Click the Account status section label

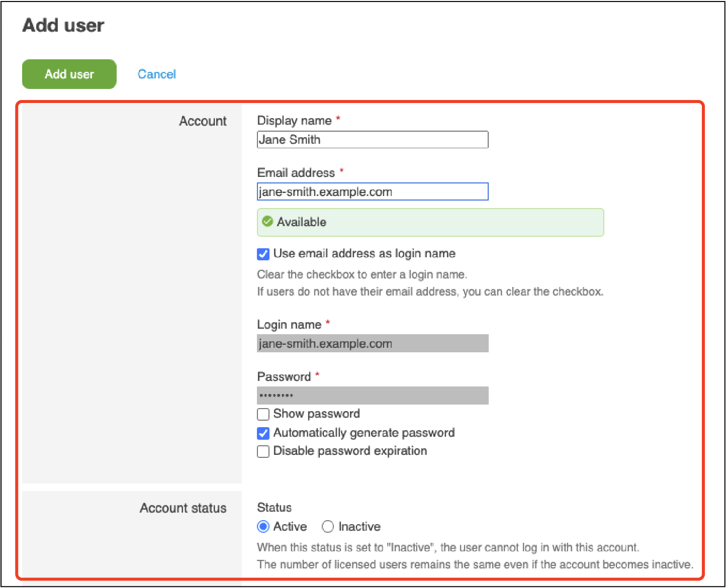click(183, 508)
